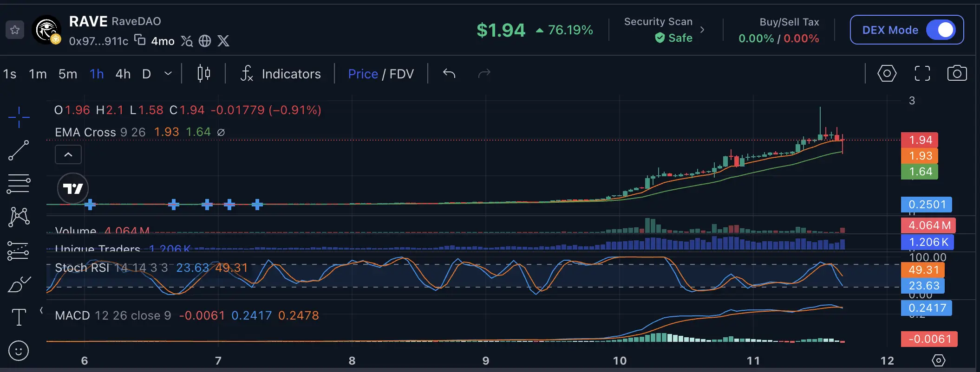The image size is (980, 372).
Task: Open the emoji icons tool
Action: (19, 351)
